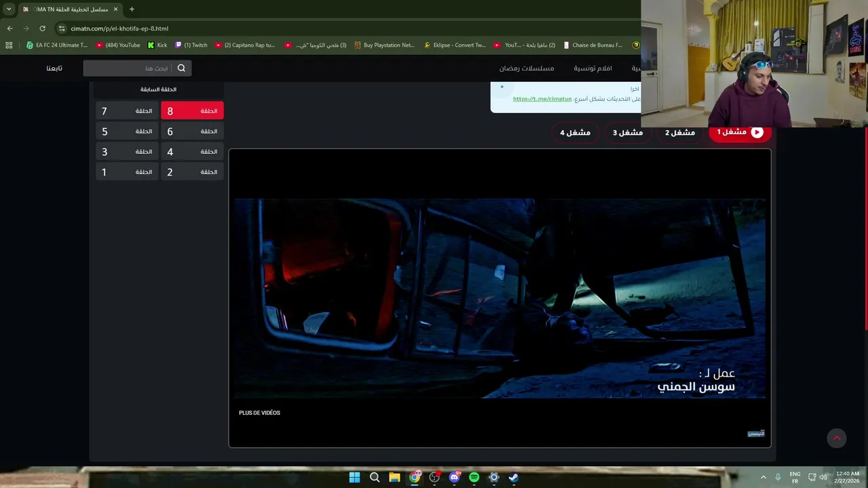Switch to مشغل 1 player
868x488 pixels.
point(741,132)
